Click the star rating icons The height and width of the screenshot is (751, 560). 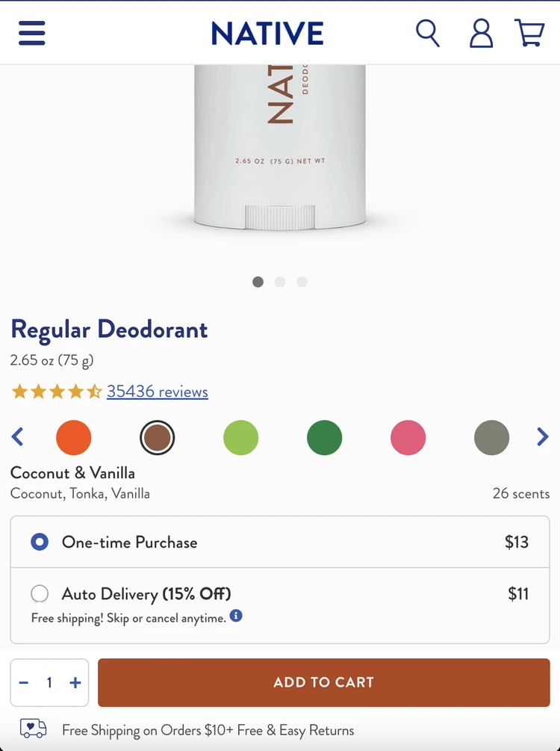[x=57, y=392]
